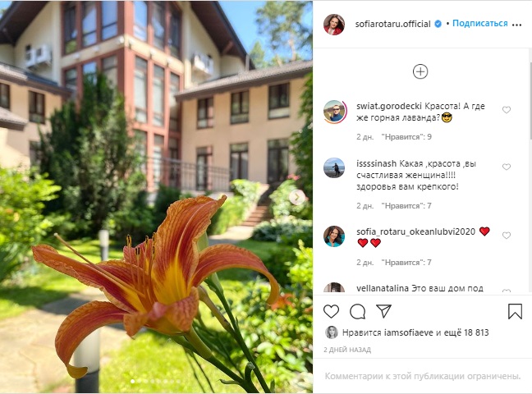Open sofiarotaru.official profile avatar

(334, 25)
